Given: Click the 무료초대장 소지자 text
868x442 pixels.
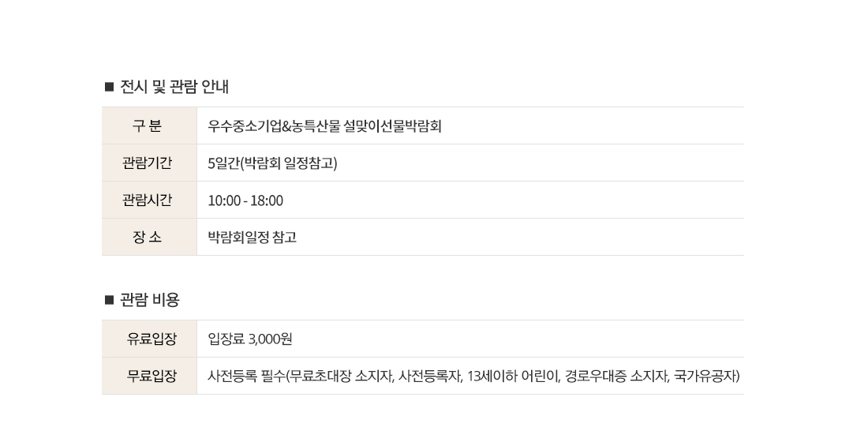Looking at the screenshot, I should point(340,376).
